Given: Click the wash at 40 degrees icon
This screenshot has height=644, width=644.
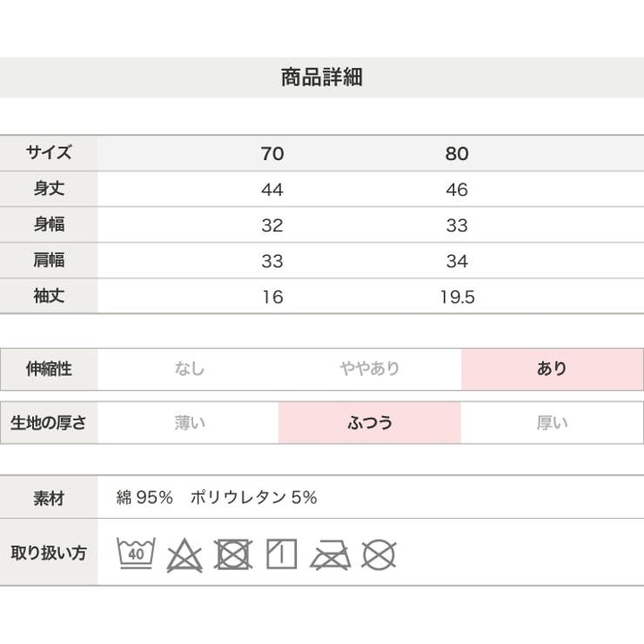Looking at the screenshot, I should (x=136, y=553).
